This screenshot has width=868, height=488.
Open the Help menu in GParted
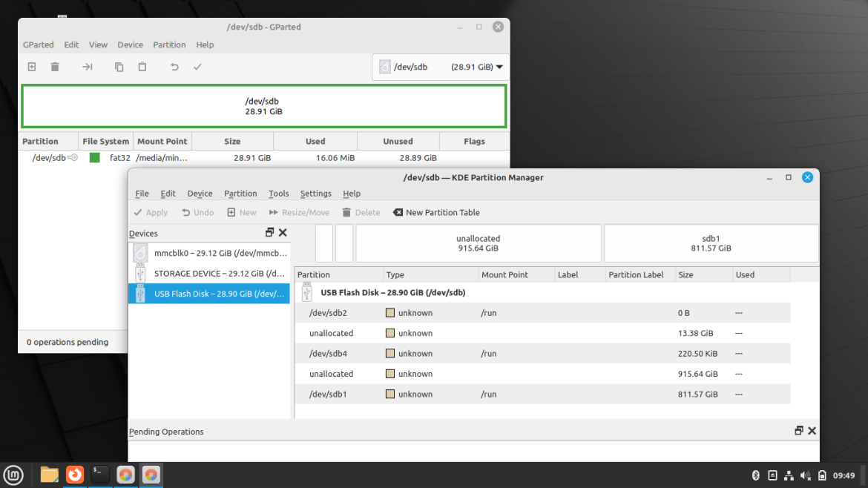205,44
